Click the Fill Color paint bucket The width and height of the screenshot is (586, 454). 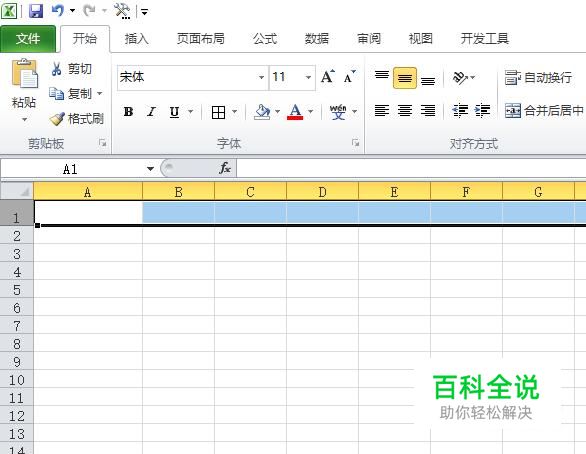pos(262,112)
